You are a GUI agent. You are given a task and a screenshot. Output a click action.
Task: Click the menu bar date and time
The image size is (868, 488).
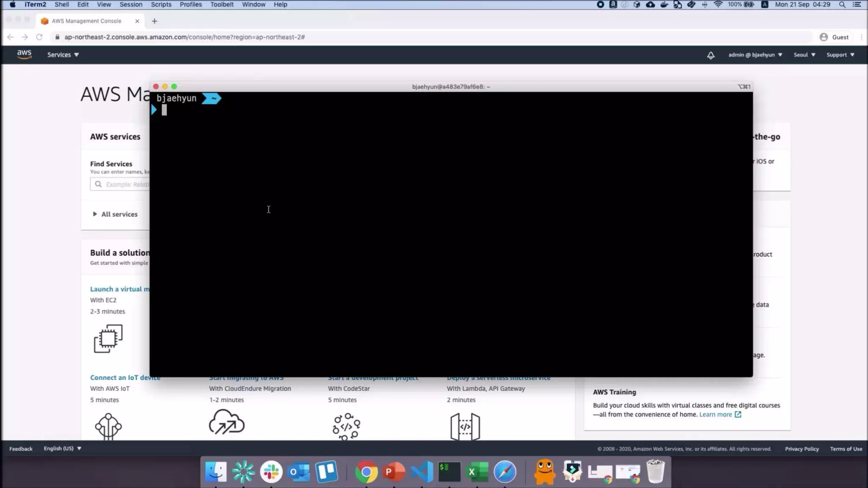pos(802,5)
